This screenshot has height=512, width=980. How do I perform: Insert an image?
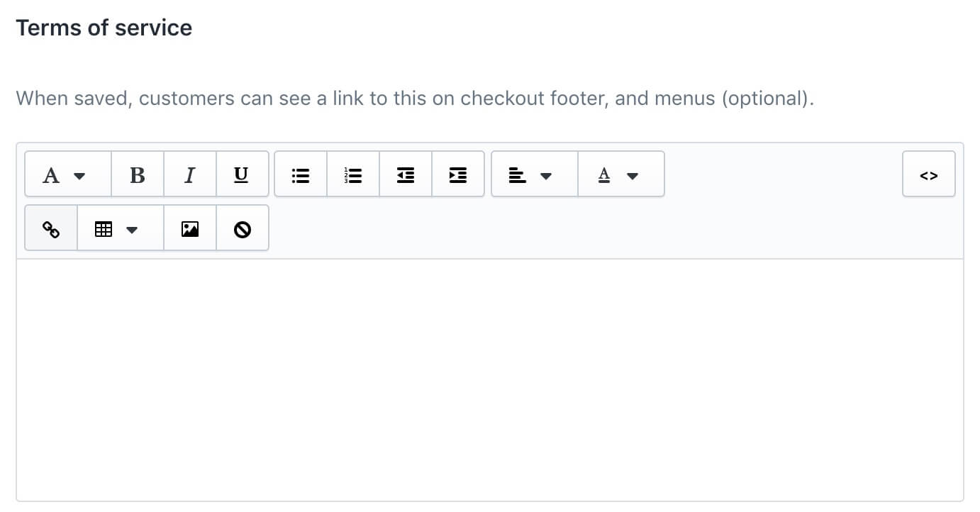(x=190, y=228)
